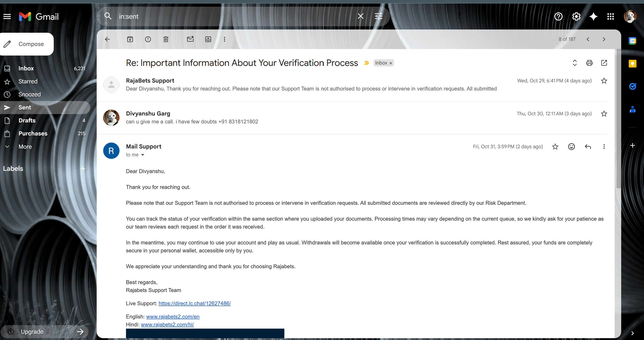Click the search magnifier icon
Viewport: 644px width, 340px height.
click(108, 16)
